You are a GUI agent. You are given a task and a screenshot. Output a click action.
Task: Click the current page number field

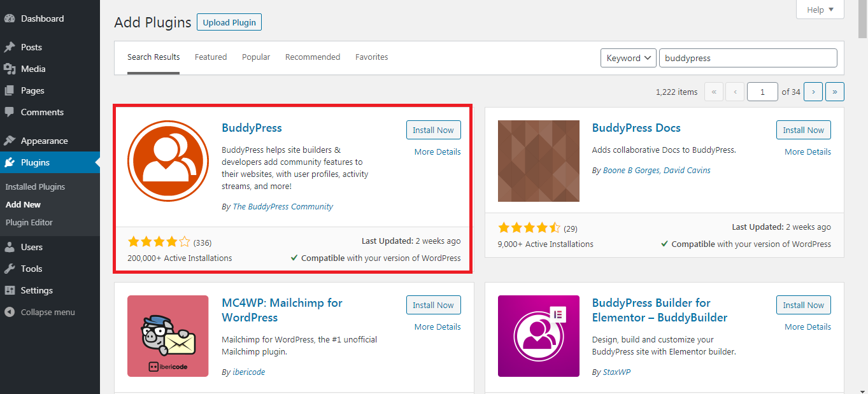pos(763,92)
